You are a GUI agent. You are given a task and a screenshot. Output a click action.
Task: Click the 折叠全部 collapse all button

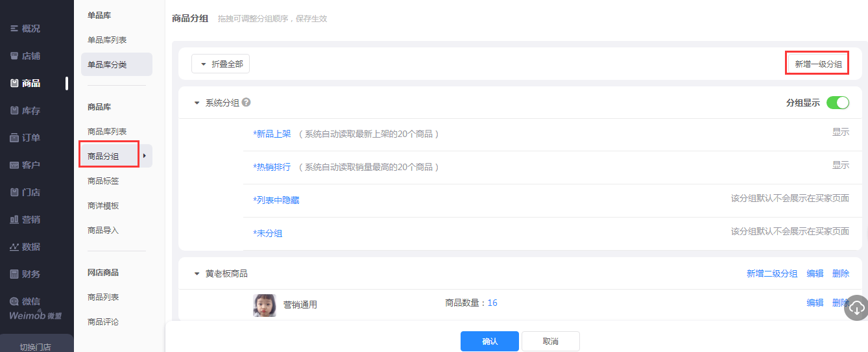[221, 64]
